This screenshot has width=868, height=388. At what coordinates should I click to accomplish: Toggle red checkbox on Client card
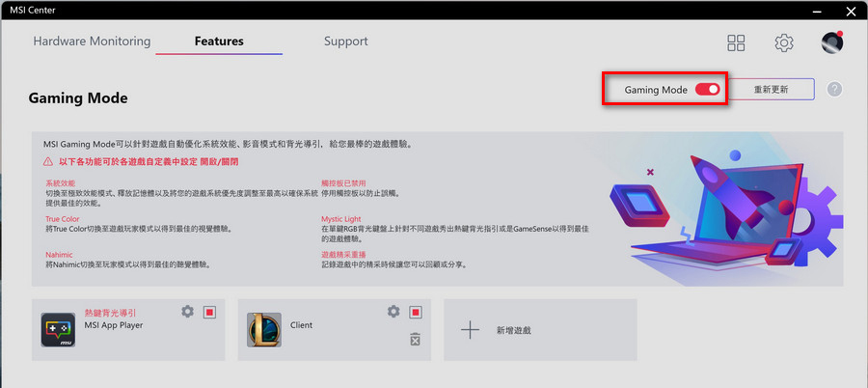pos(415,312)
